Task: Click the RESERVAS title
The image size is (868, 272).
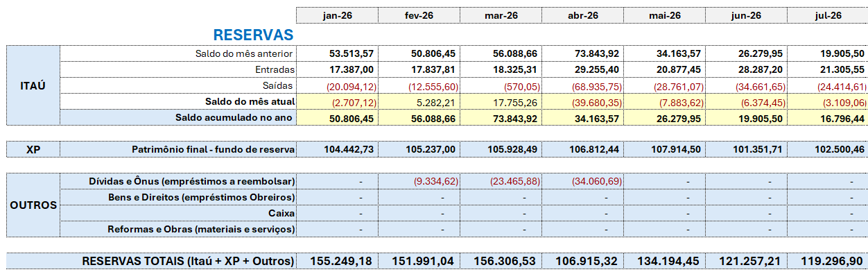Action: (x=253, y=35)
